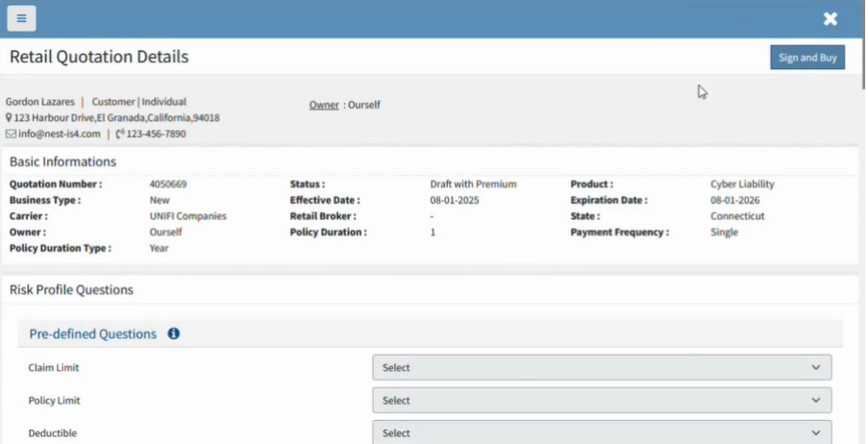The height and width of the screenshot is (444, 868).
Task: Click the Risk Profile Questions heading
Action: pyautogui.click(x=71, y=289)
